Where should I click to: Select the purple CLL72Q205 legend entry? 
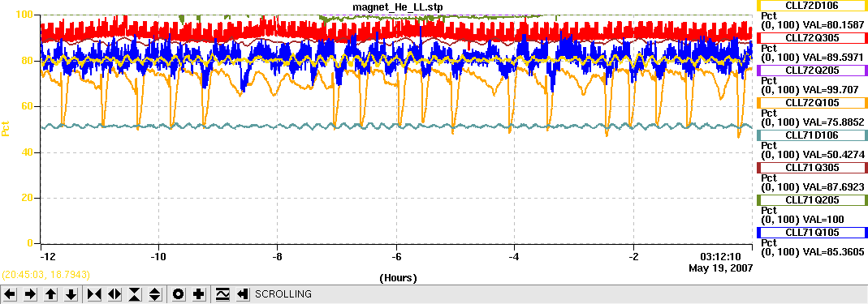click(811, 71)
